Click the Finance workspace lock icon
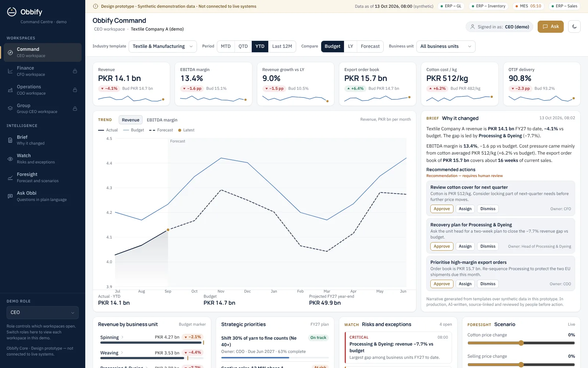This screenshot has width=588, height=368. pos(75,71)
